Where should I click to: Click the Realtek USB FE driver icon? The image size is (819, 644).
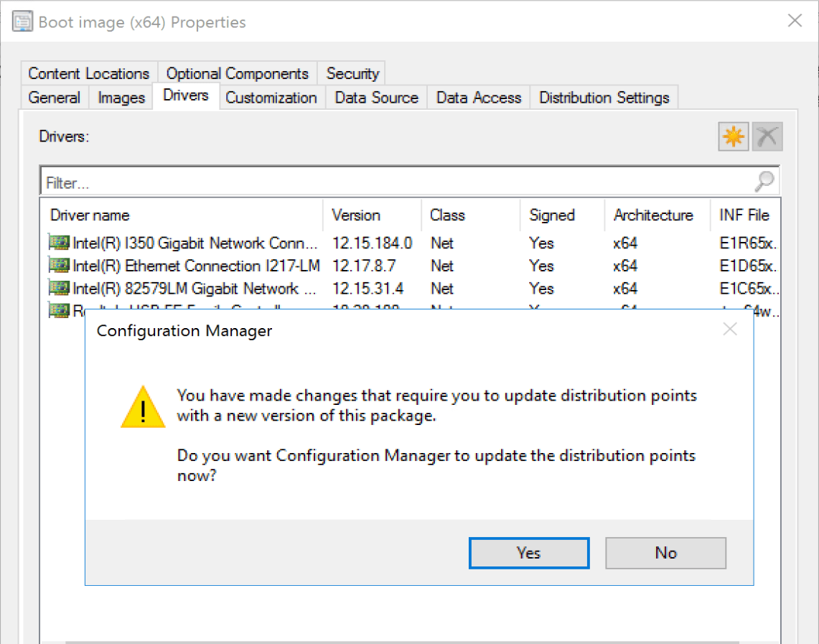coord(59,311)
